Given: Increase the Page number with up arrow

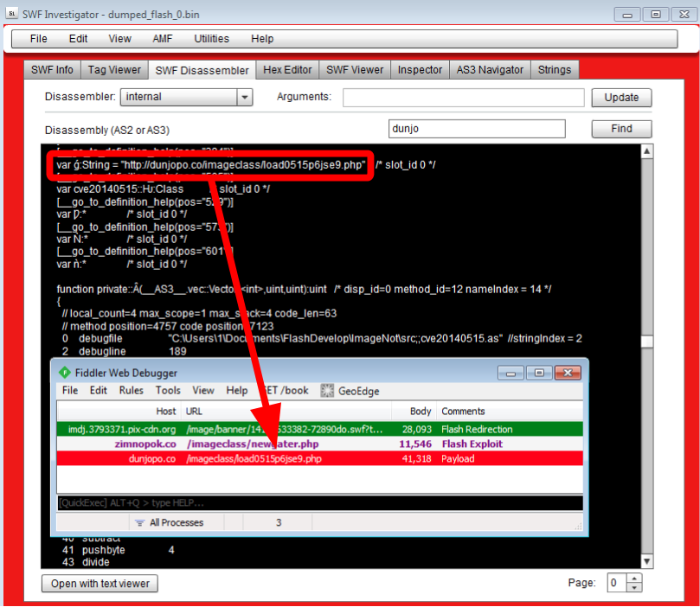Looking at the screenshot, I should [635, 578].
